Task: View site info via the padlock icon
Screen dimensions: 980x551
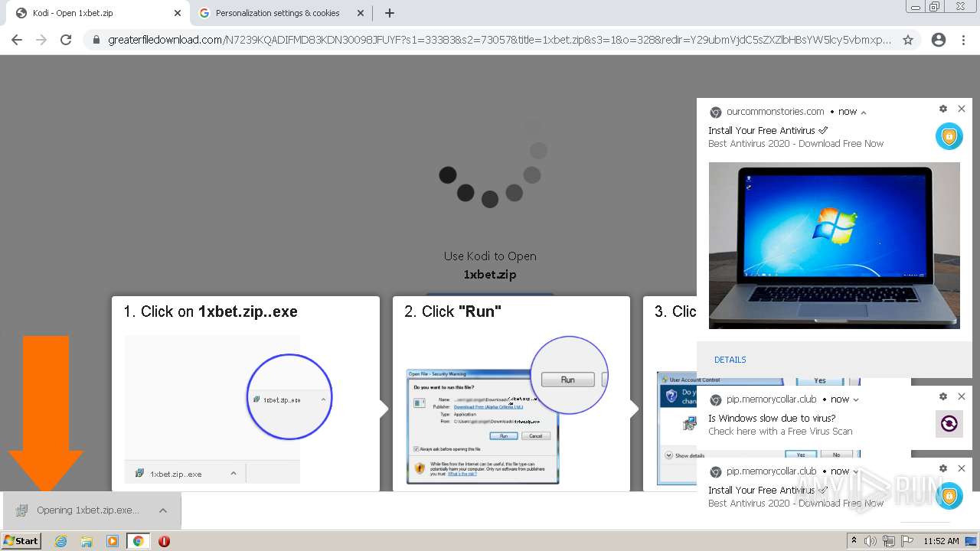Action: 96,40
